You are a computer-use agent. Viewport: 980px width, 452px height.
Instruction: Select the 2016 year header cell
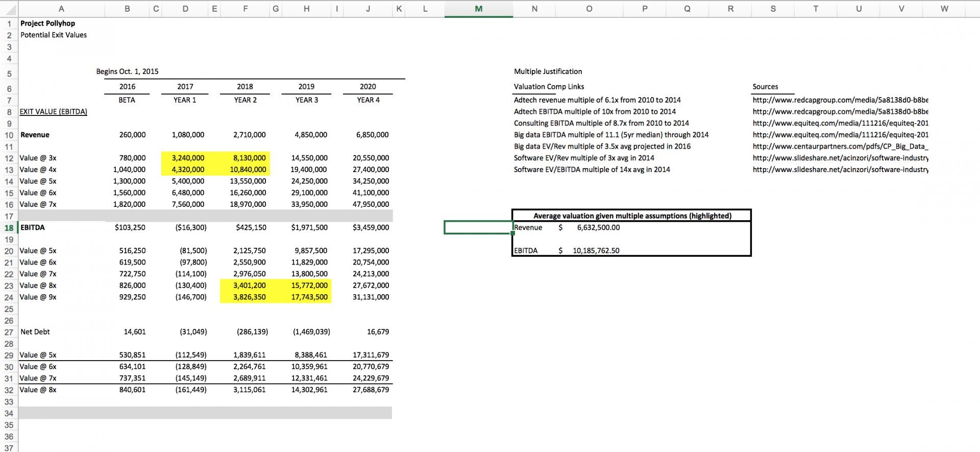point(127,87)
